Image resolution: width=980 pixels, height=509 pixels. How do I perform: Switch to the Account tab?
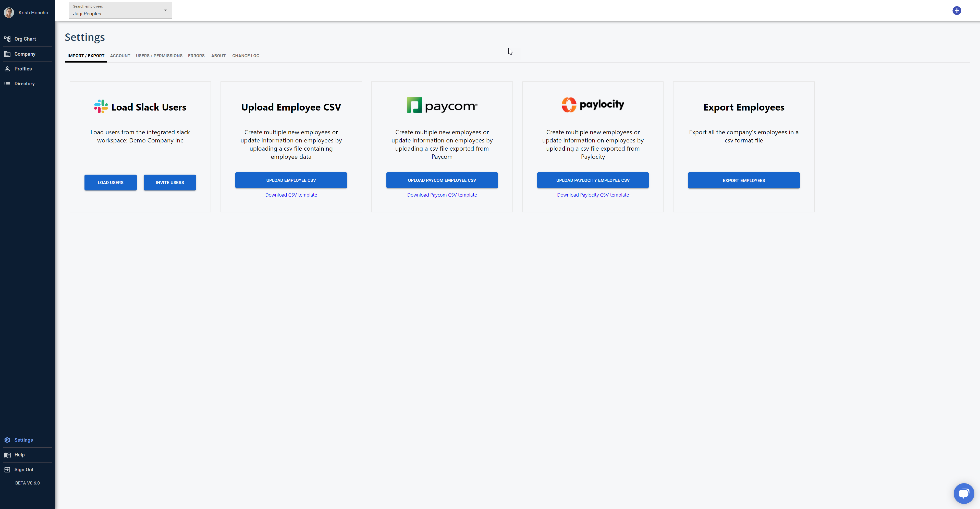pos(120,56)
